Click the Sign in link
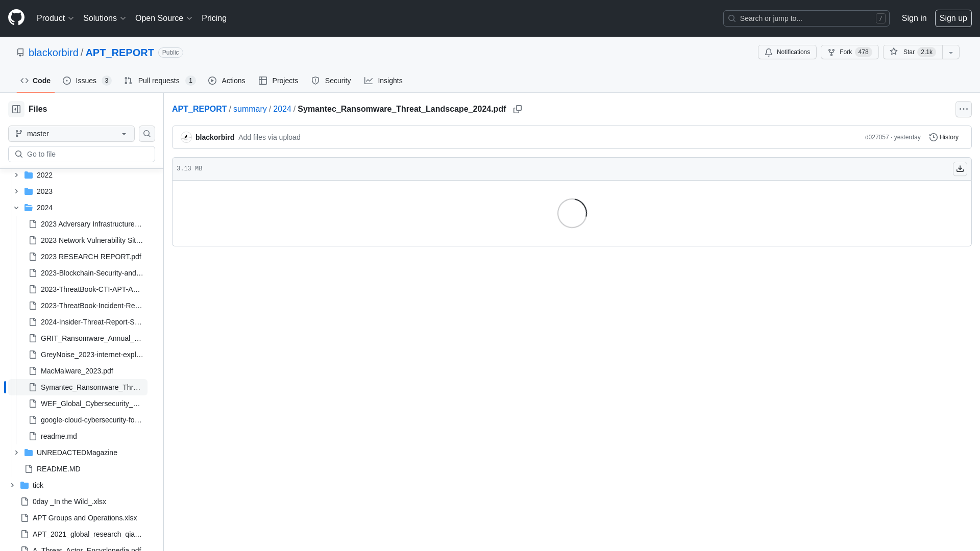This screenshot has width=980, height=551. coord(914,18)
